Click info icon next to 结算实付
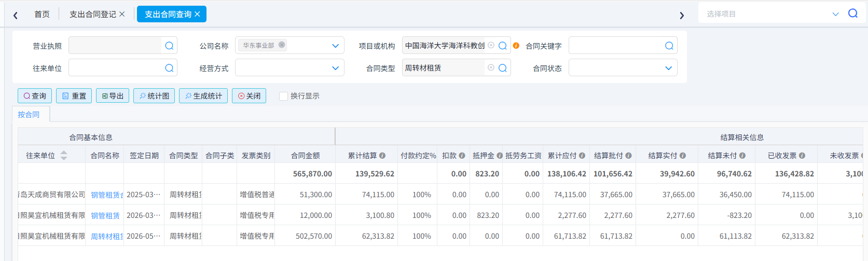The image size is (868, 261). tap(683, 155)
